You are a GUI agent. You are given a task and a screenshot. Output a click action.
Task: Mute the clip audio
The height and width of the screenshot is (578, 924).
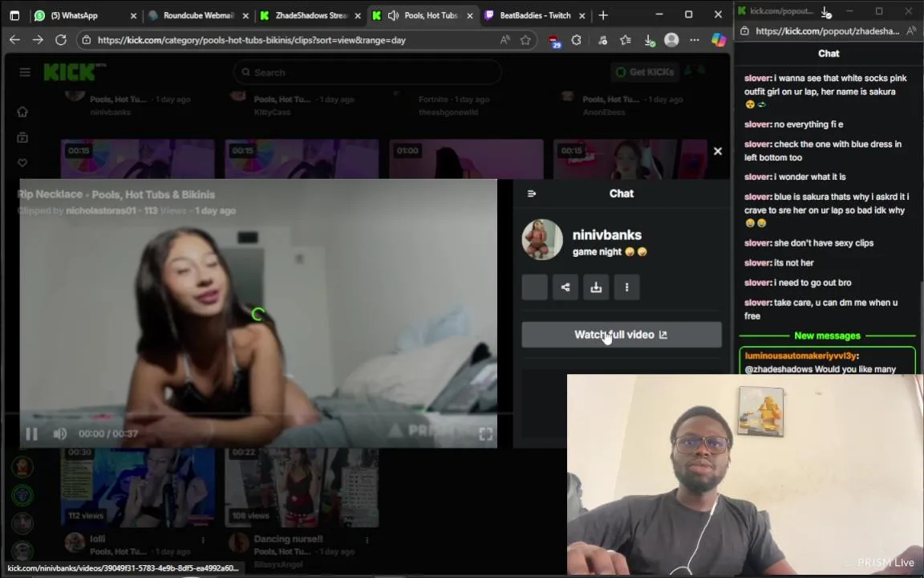(59, 434)
